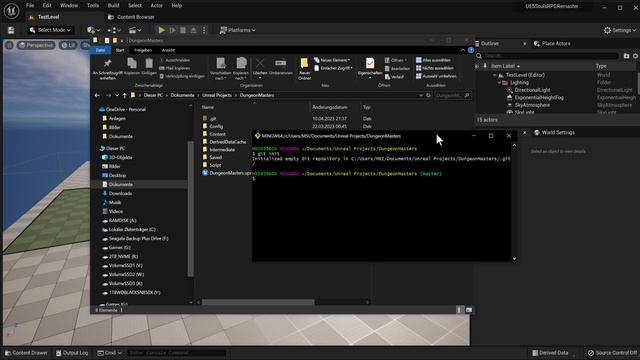This screenshot has width=640, height=360.
Task: Open the Perspective viewport dropdown
Action: [x=36, y=45]
